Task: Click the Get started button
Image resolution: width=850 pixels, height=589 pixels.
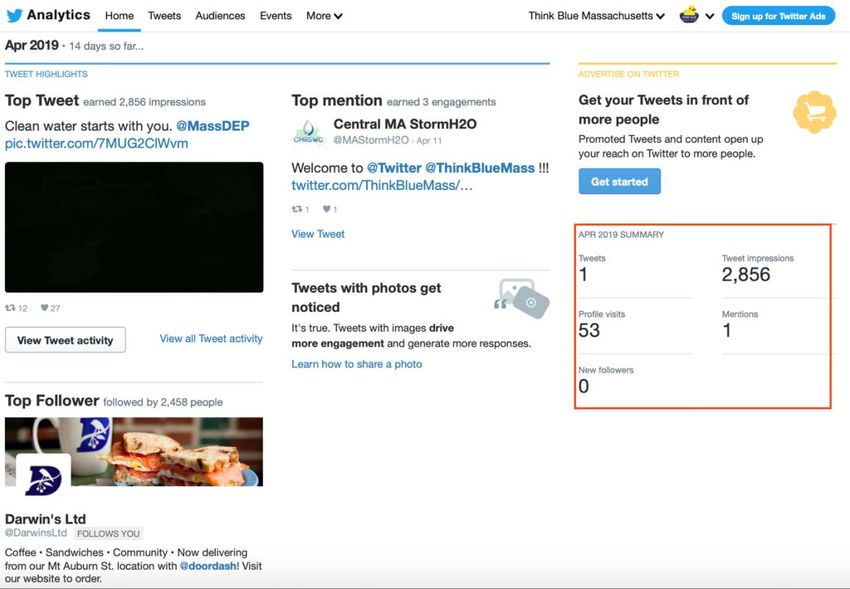Action: [620, 182]
